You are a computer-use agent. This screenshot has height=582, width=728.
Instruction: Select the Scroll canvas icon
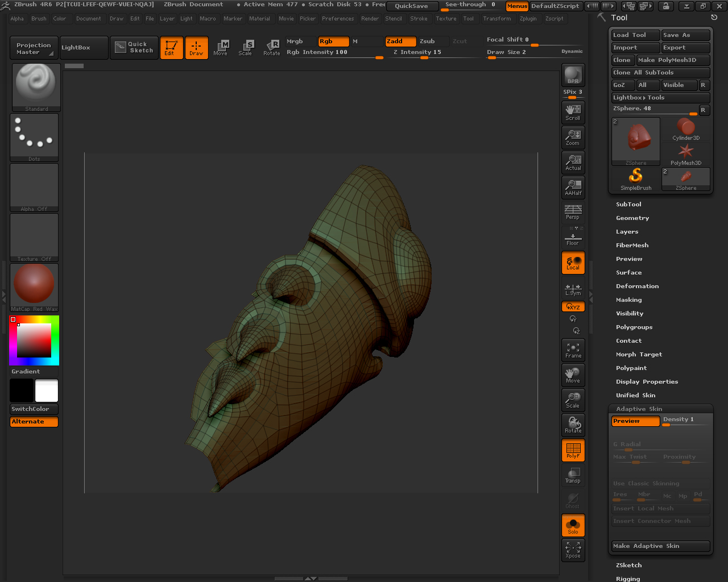click(573, 112)
